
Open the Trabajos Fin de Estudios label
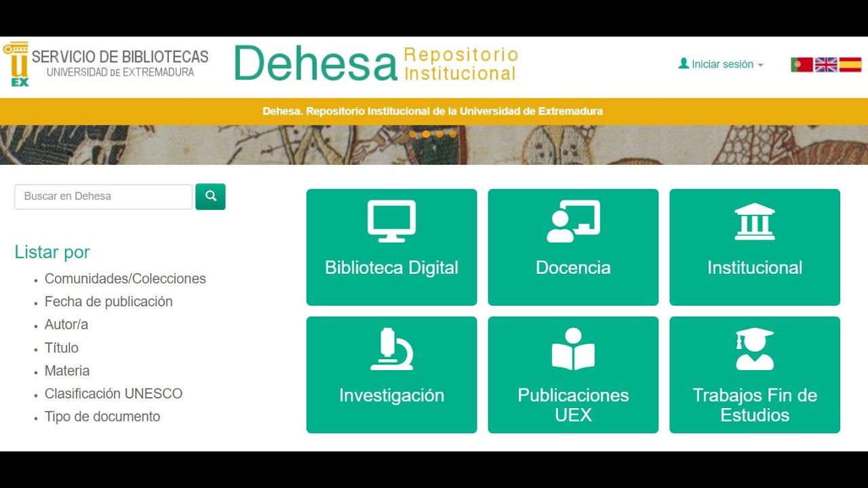(x=755, y=405)
